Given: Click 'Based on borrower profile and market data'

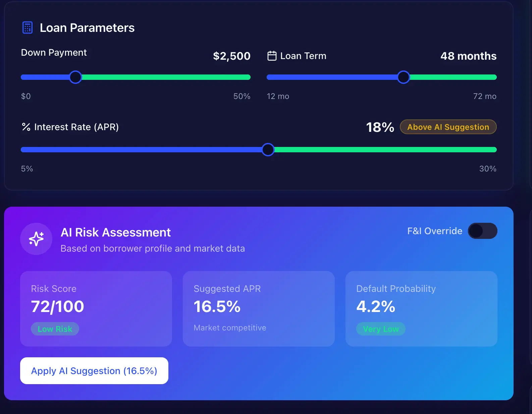Looking at the screenshot, I should [x=153, y=248].
